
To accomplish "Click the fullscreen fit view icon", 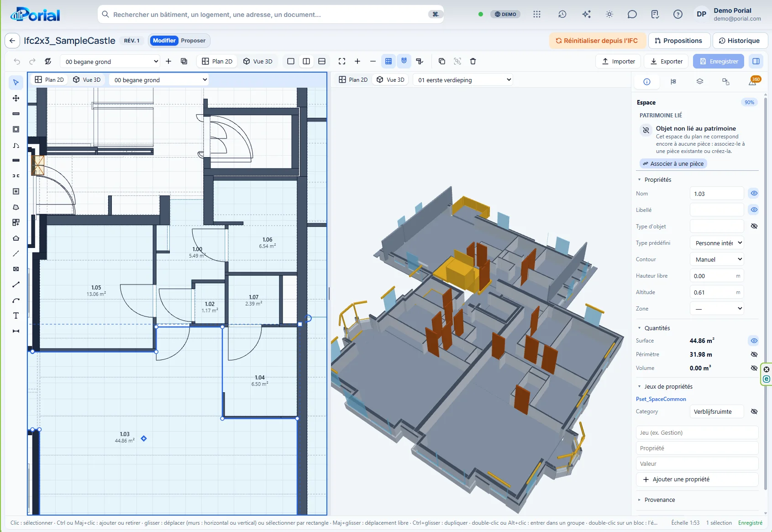I will pos(342,61).
